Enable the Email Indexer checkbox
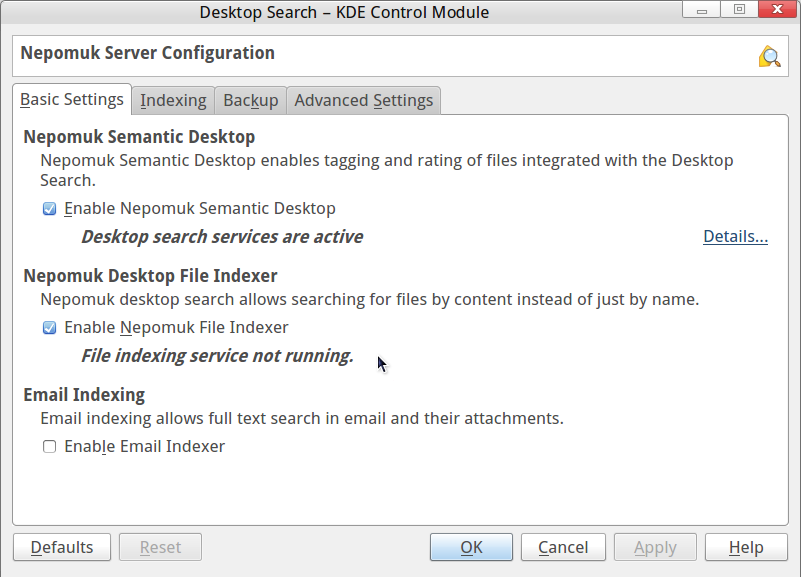 [50, 447]
